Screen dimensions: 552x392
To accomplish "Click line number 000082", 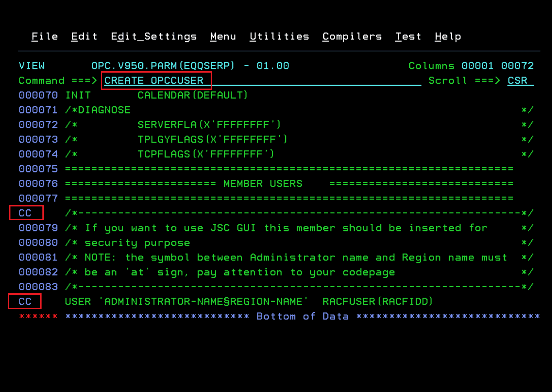I will click(38, 272).
